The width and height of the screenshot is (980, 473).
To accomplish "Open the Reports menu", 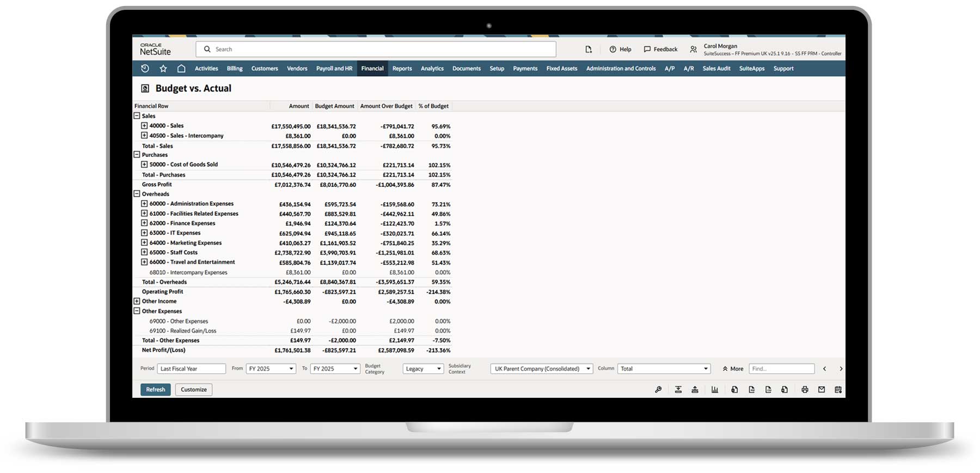I will (x=402, y=69).
